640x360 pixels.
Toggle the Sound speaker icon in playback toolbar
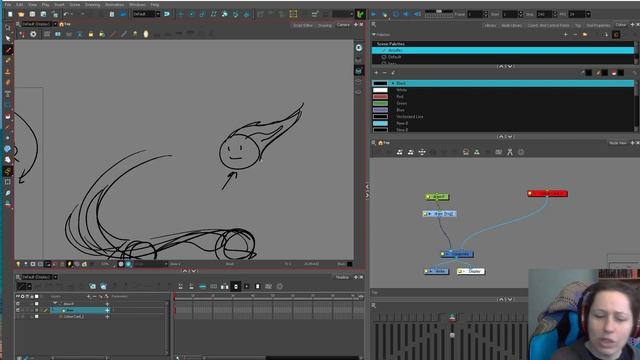[x=406, y=14]
